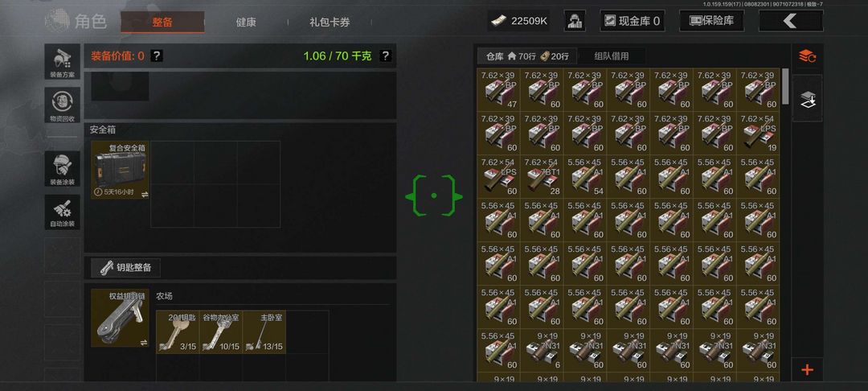Open the 保险库 button
Viewport: 868px width, 391px height.
tap(711, 21)
